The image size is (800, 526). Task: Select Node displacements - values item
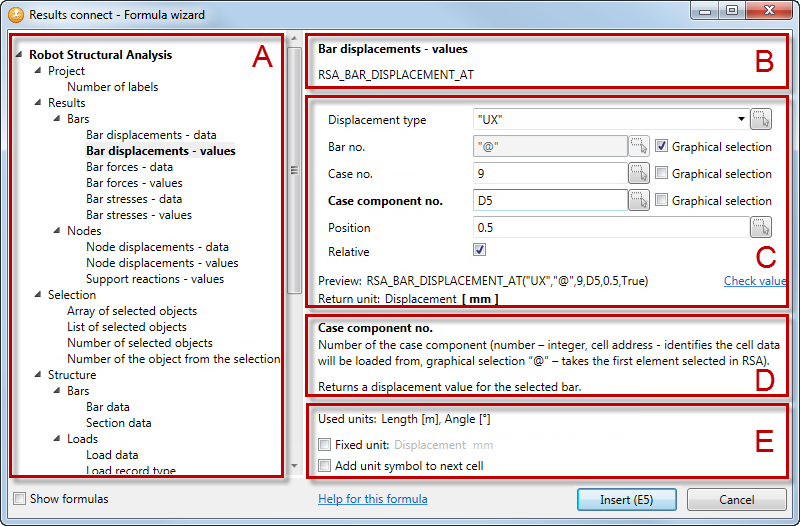[162, 263]
